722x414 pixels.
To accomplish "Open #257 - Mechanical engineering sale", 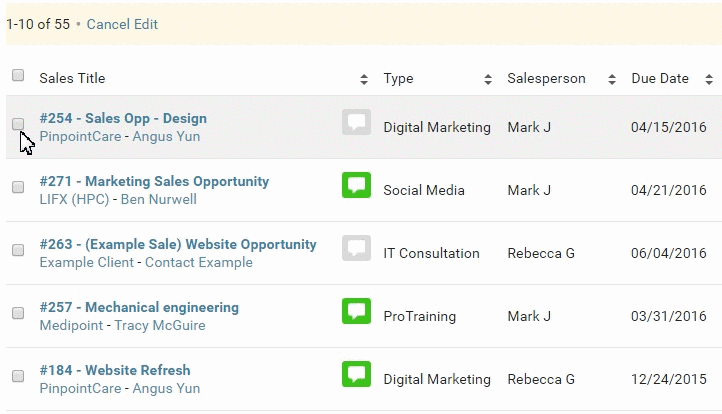I will (x=139, y=307).
